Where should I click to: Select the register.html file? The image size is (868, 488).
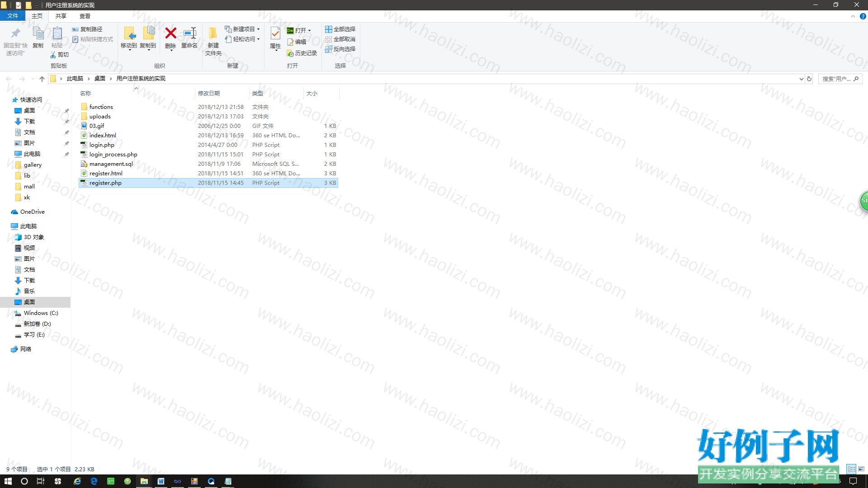click(208, 174)
